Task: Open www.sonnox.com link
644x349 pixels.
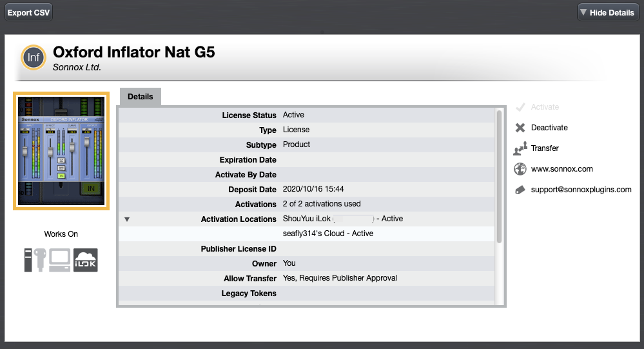Action: 562,169
